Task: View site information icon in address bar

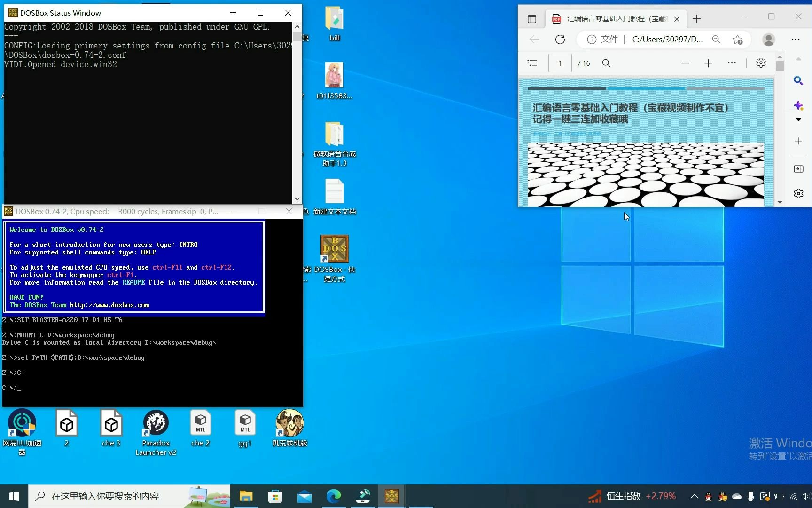Action: pyautogui.click(x=592, y=40)
